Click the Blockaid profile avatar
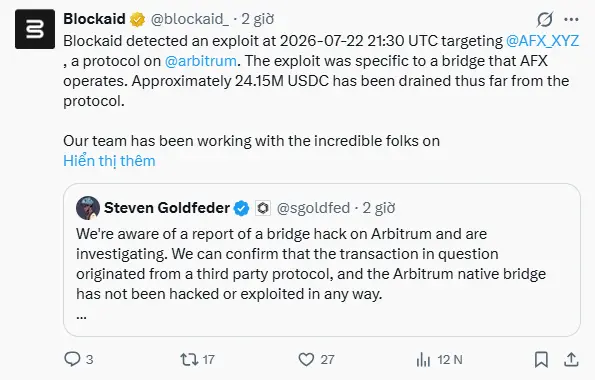Image resolution: width=595 pixels, height=380 pixels. (x=35, y=29)
